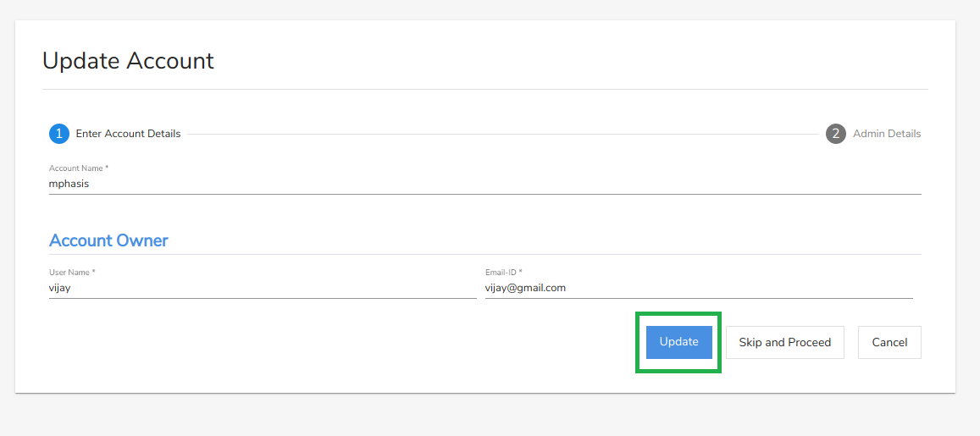
Task: Click the step 2 number circle
Action: (x=836, y=134)
